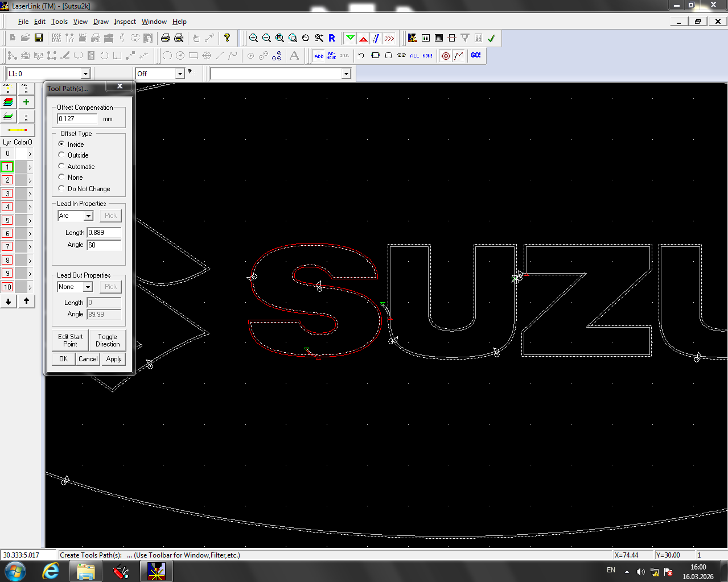Click the REMOVE selection mode button

point(331,56)
